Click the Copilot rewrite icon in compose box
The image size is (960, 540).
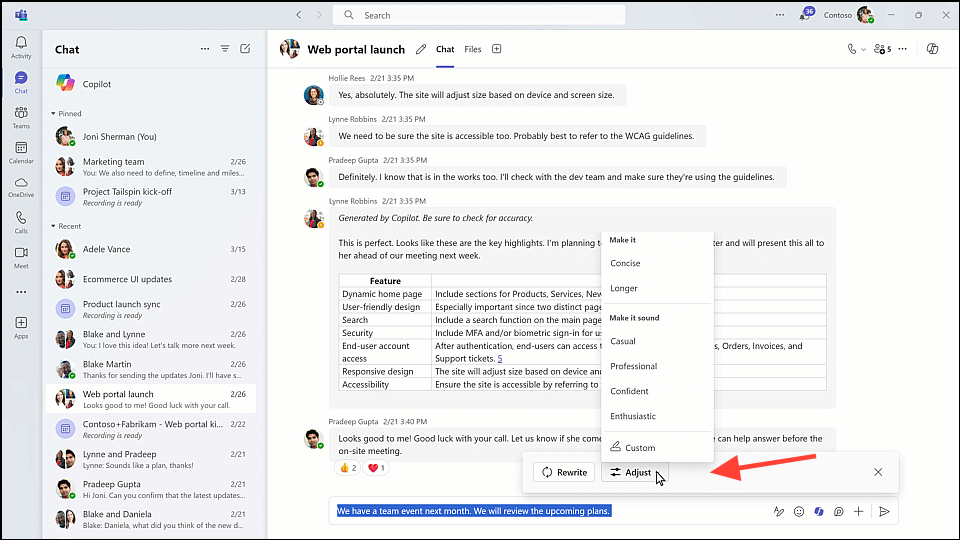point(819,511)
